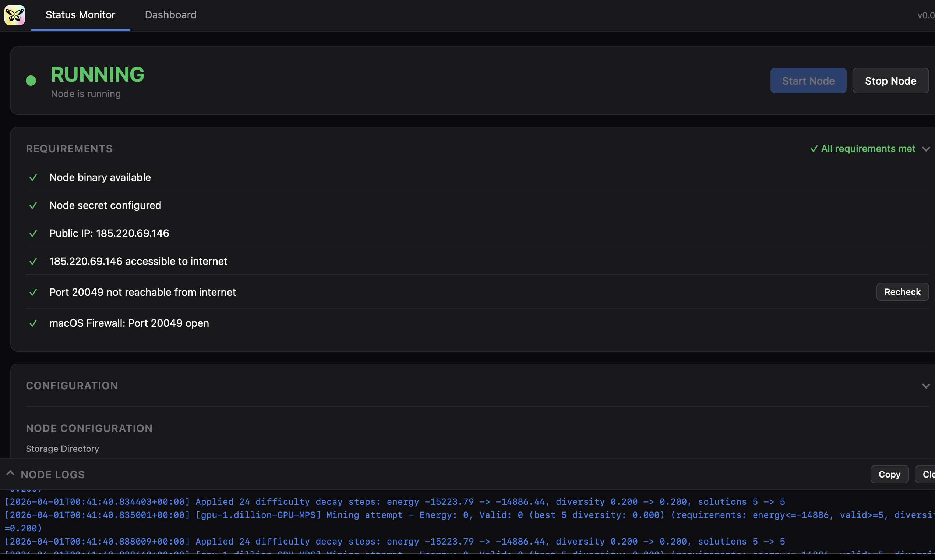Click checkmark next to Public IP row
Image resolution: width=935 pixels, height=560 pixels.
33,233
